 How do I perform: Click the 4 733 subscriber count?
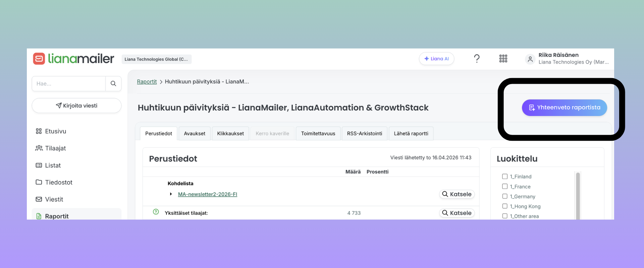354,213
